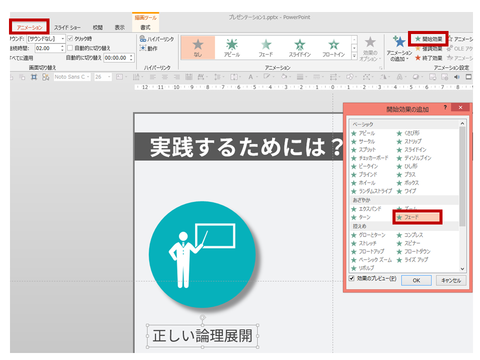Expand the animation gallery more arrow

click(x=354, y=56)
